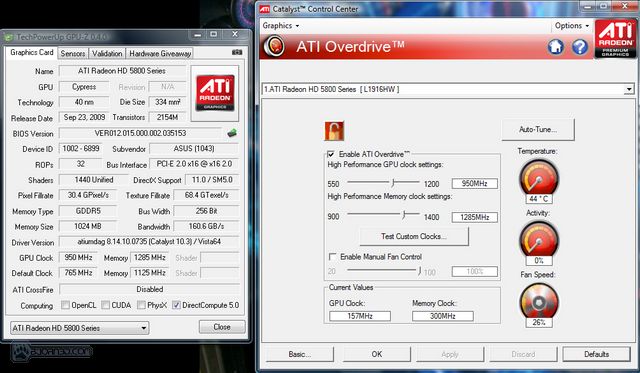Click the fan speed reading 26%
Viewport: 640px width, 373px height.
tap(539, 322)
